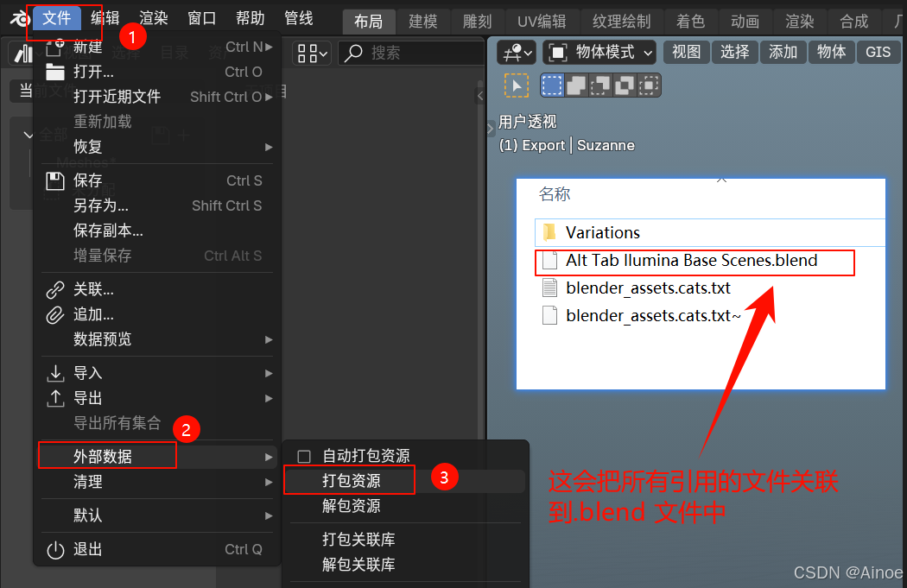This screenshot has width=907, height=588.
Task: Select the blender_assets.cats.txt~ backup file
Action: pos(710,316)
